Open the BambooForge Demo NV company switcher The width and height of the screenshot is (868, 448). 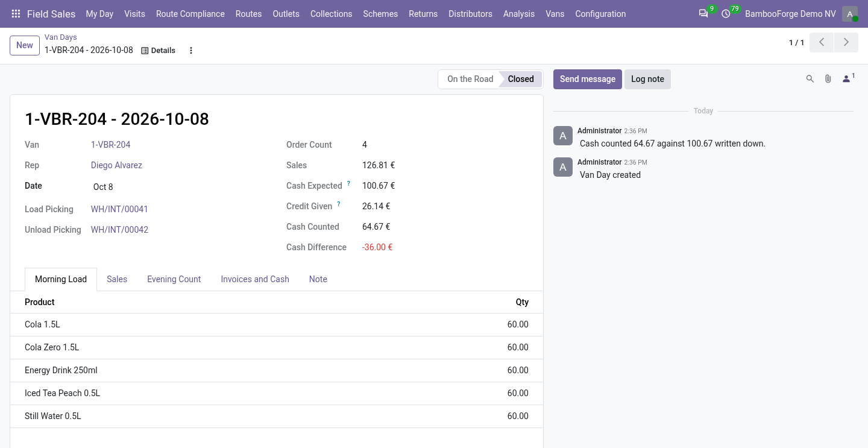click(790, 14)
